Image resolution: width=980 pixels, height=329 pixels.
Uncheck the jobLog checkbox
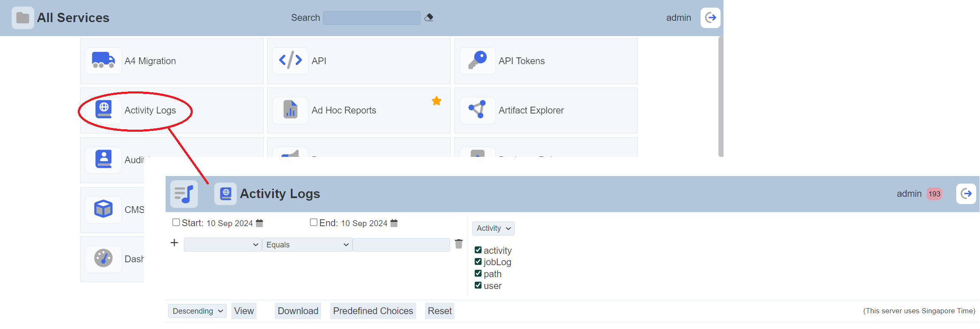point(478,262)
